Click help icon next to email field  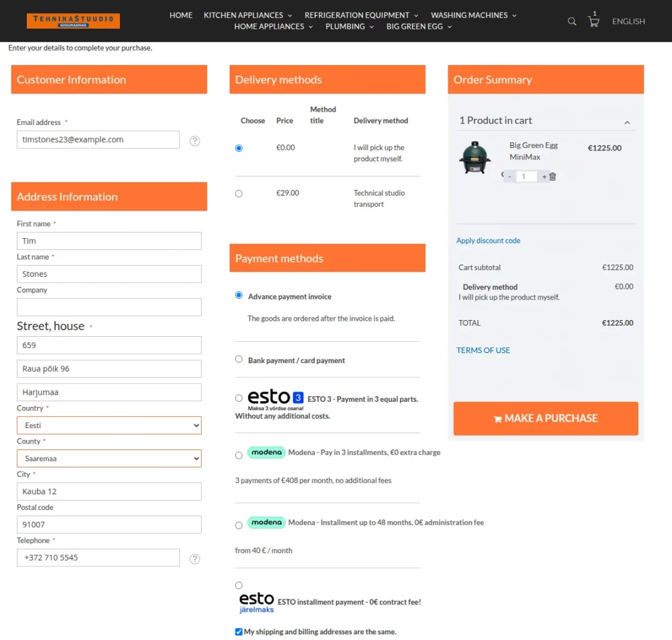click(x=195, y=141)
